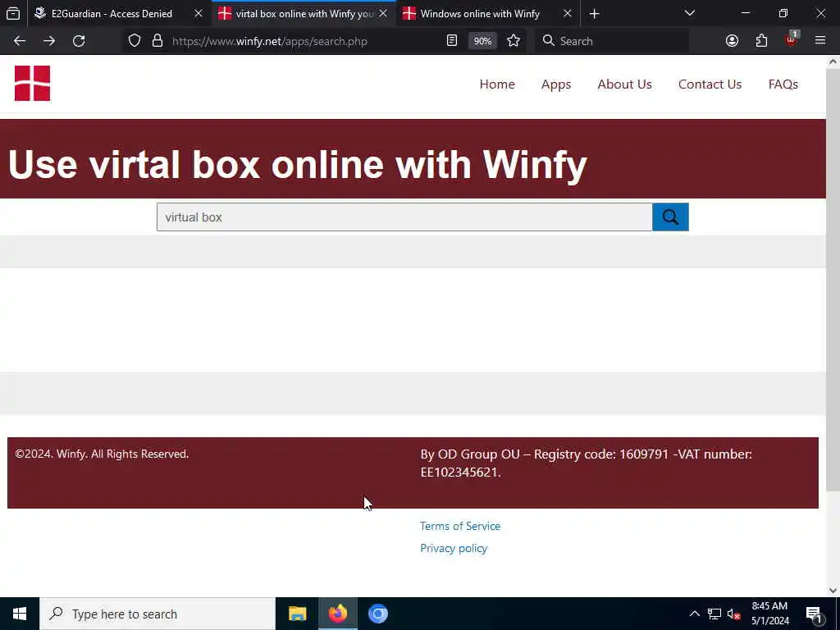Open the Firefox hamburger application menu
Viewport: 840px width, 630px height.
tap(820, 41)
